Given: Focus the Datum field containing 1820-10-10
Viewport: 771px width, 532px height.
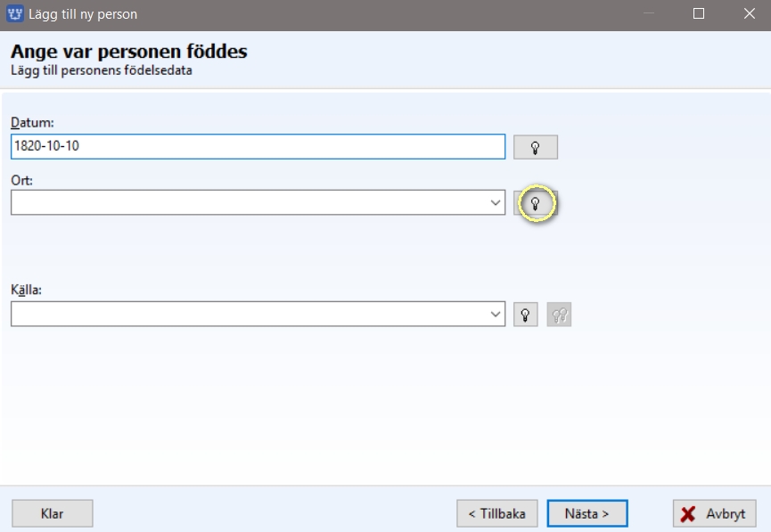Looking at the screenshot, I should [x=258, y=146].
